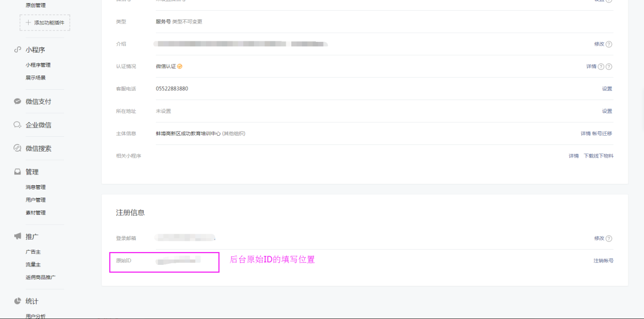Image resolution: width=644 pixels, height=319 pixels.
Task: Click the 微信搜索 icon in sidebar
Action: [17, 149]
